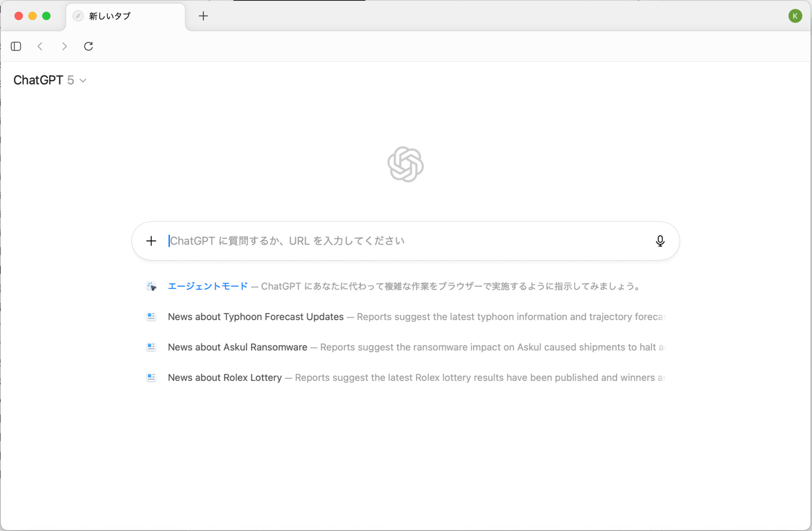Click the news icon beside Typhoon Forecast

[151, 317]
